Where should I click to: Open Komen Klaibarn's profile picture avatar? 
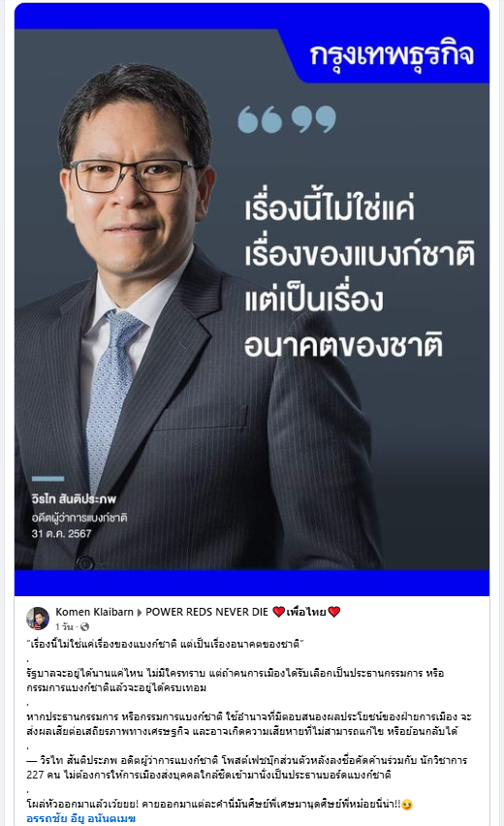click(38, 619)
